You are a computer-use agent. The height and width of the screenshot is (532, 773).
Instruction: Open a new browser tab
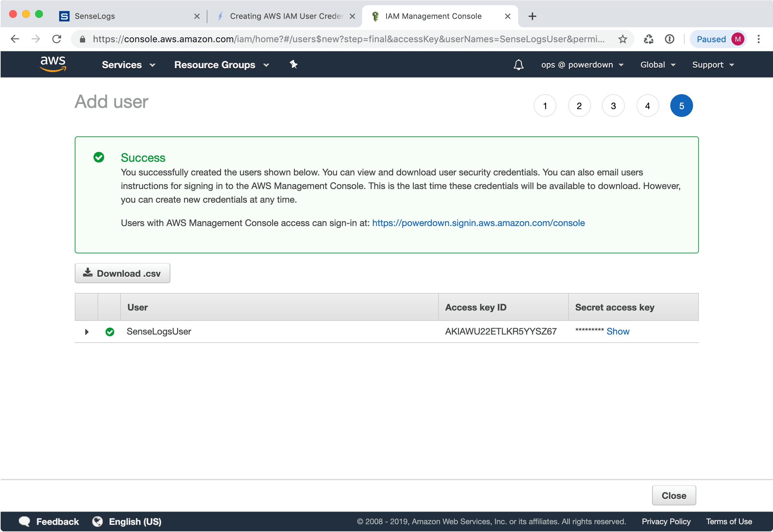(532, 16)
